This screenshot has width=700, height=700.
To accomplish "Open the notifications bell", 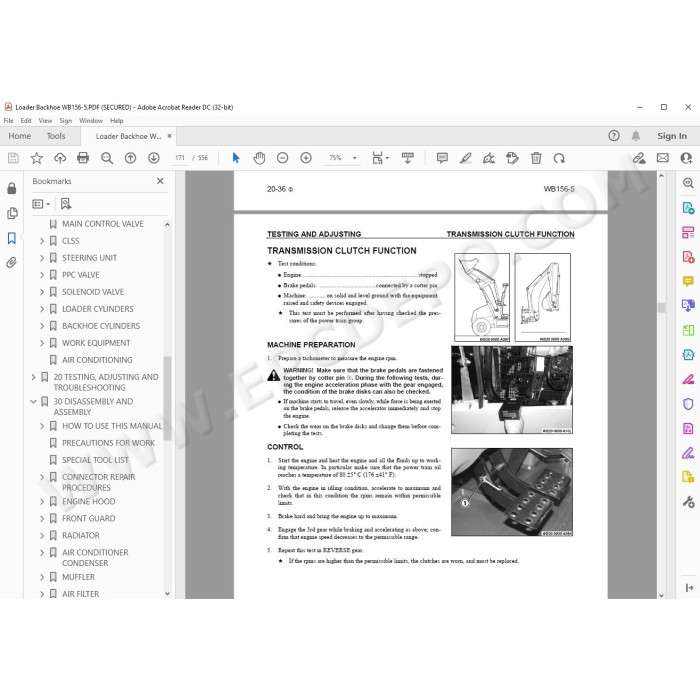I will [636, 136].
